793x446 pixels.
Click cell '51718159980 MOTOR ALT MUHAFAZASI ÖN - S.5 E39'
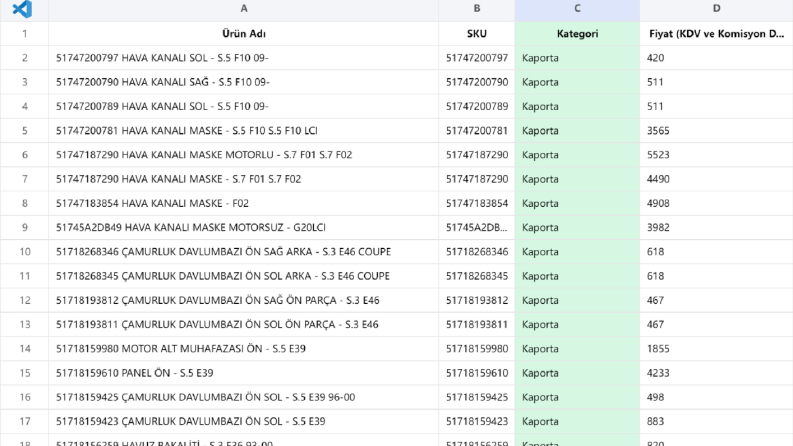point(244,348)
